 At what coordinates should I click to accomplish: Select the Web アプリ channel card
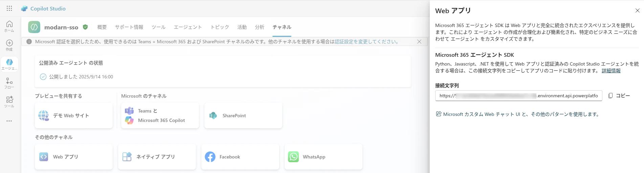[x=74, y=157]
